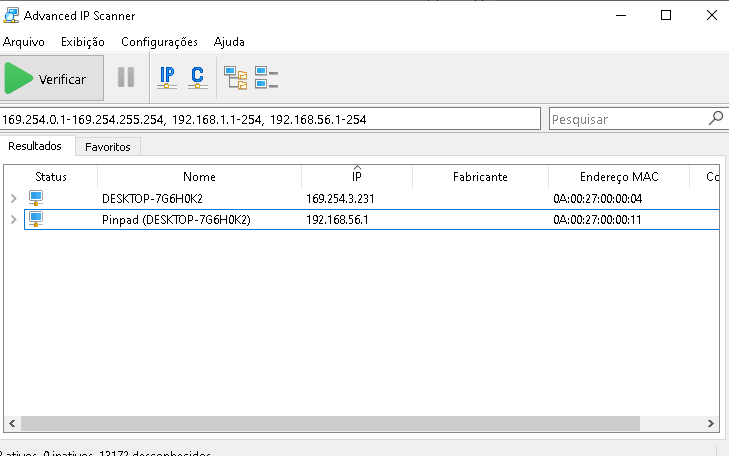
Task: Open the Ajuda menu
Action: [229, 42]
